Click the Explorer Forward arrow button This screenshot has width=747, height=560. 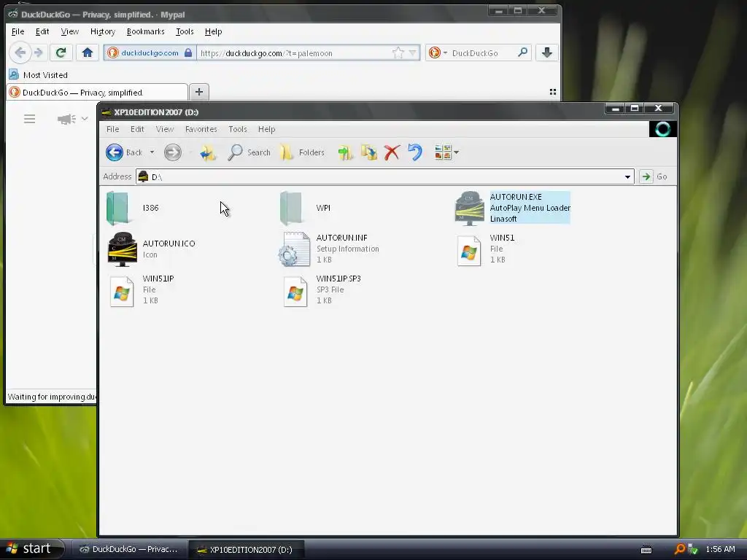pos(172,152)
